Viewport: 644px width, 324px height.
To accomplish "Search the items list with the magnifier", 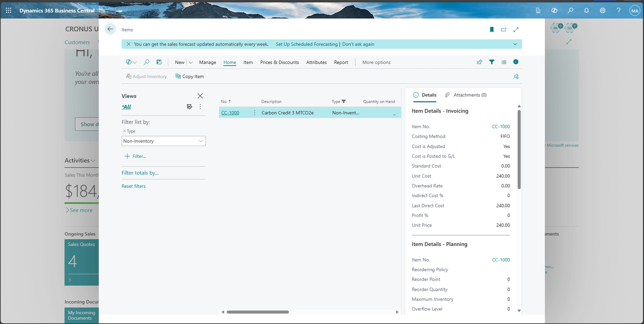I will tap(147, 62).
